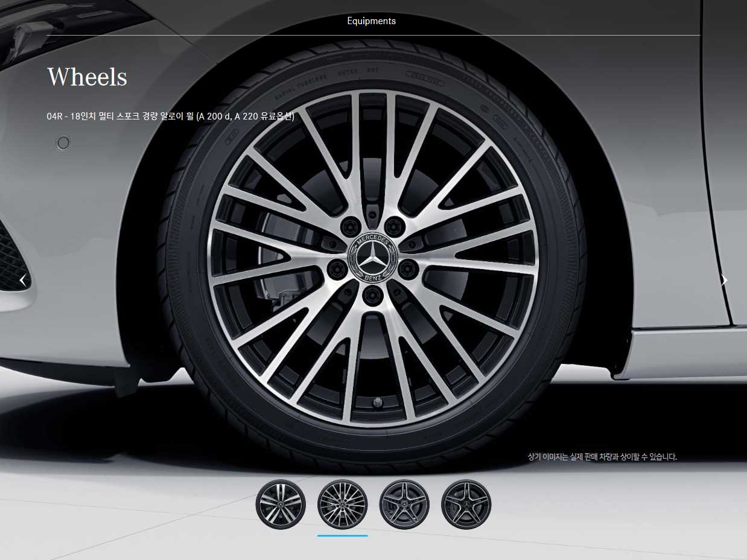Open the Equipments section tab
747x560 pixels.
pos(372,21)
